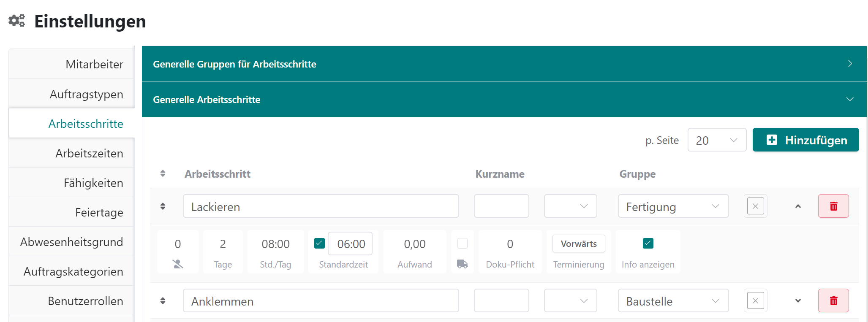
Task: Click the X clear icon next to Fertigung
Action: coord(755,206)
